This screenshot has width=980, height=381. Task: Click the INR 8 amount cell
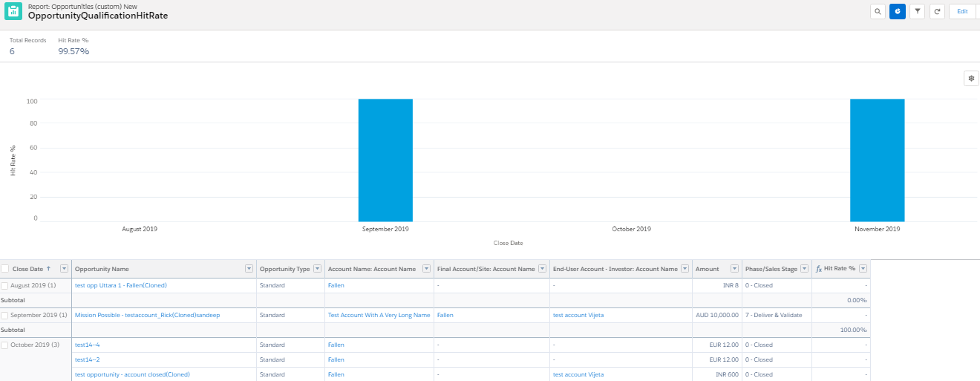click(731, 285)
